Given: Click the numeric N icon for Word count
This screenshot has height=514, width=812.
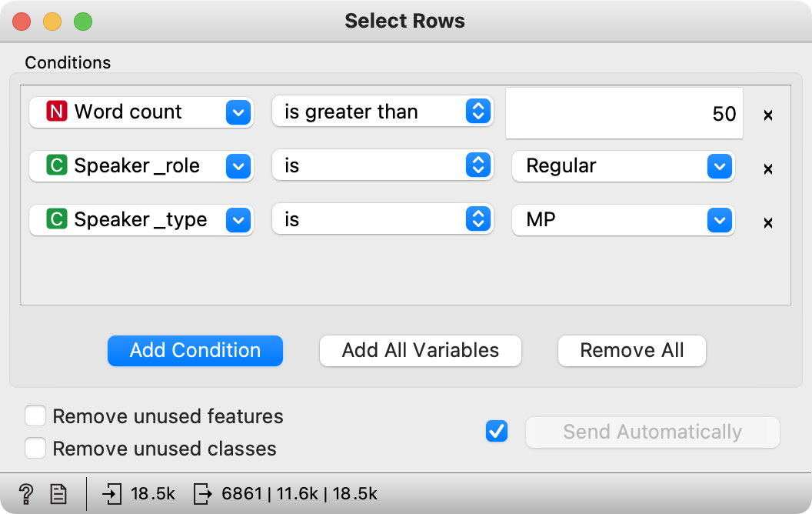Looking at the screenshot, I should [x=57, y=112].
